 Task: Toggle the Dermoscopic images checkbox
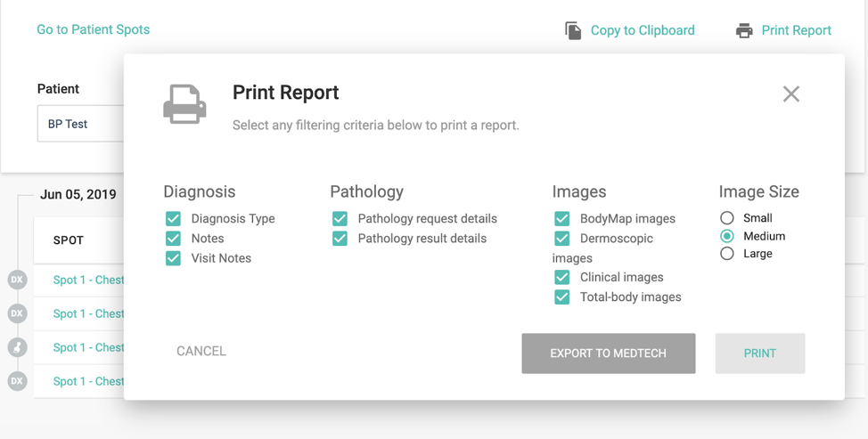tap(561, 239)
